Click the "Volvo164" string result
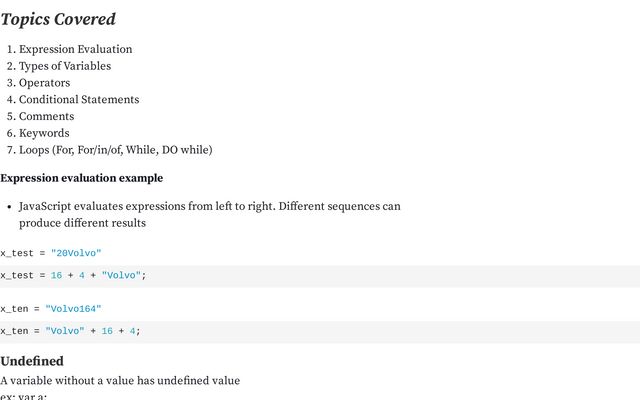This screenshot has height=400, width=640. (73, 309)
